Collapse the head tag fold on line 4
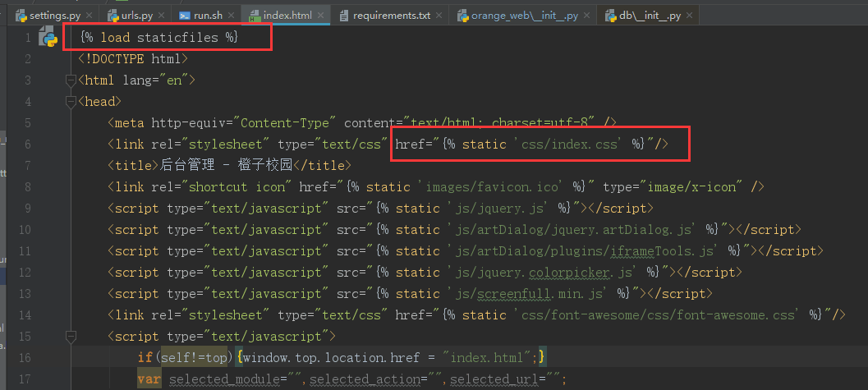This screenshot has height=390, width=868. coord(70,102)
